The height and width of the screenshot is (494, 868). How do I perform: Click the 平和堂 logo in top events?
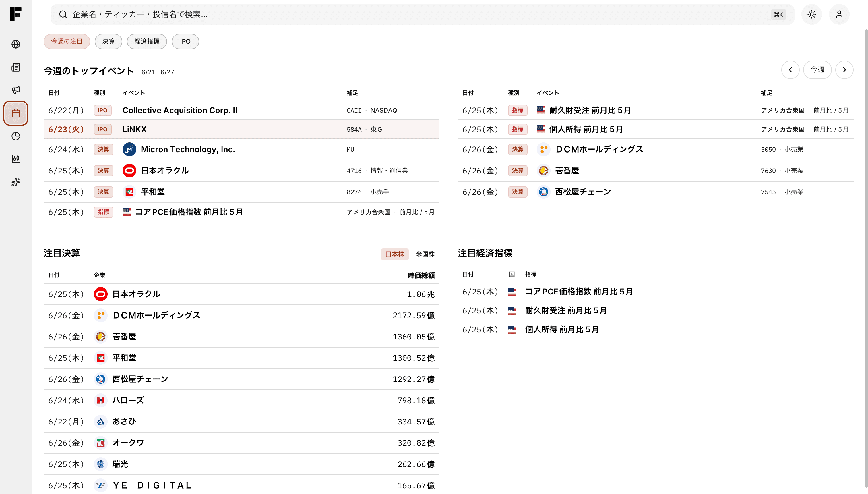[129, 192]
